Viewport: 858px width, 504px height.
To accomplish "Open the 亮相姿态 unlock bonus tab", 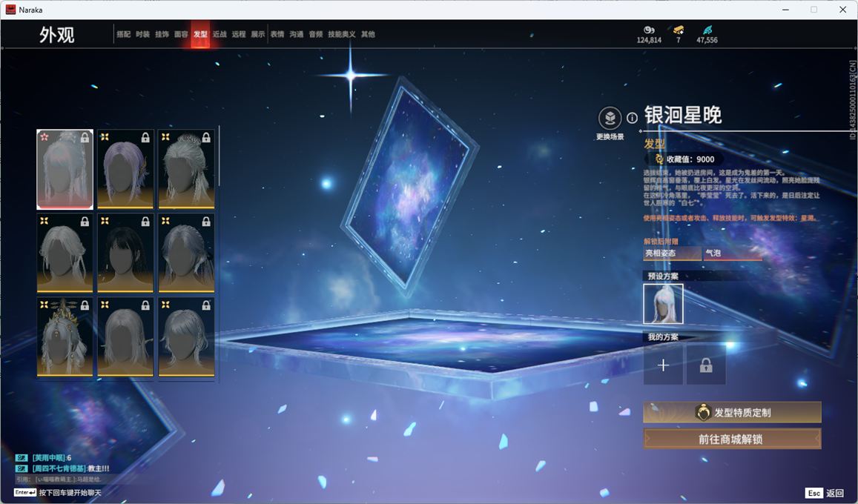I will coord(672,253).
